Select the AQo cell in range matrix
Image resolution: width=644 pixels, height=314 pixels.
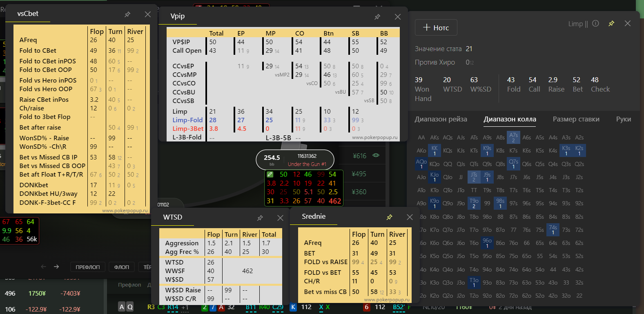pyautogui.click(x=421, y=164)
